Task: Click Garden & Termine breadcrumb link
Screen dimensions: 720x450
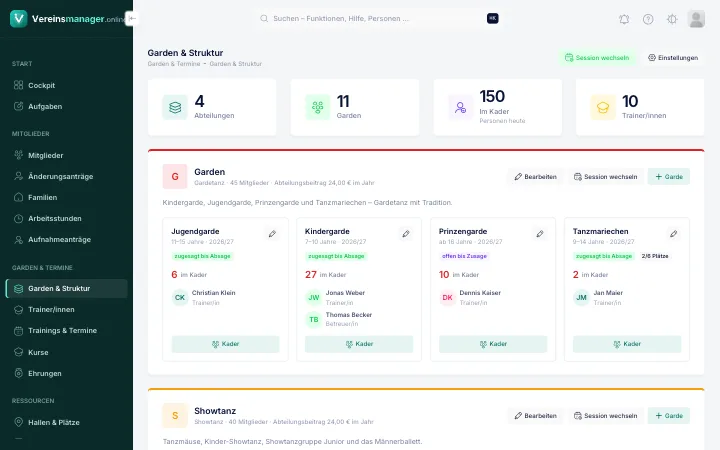Action: click(x=174, y=64)
